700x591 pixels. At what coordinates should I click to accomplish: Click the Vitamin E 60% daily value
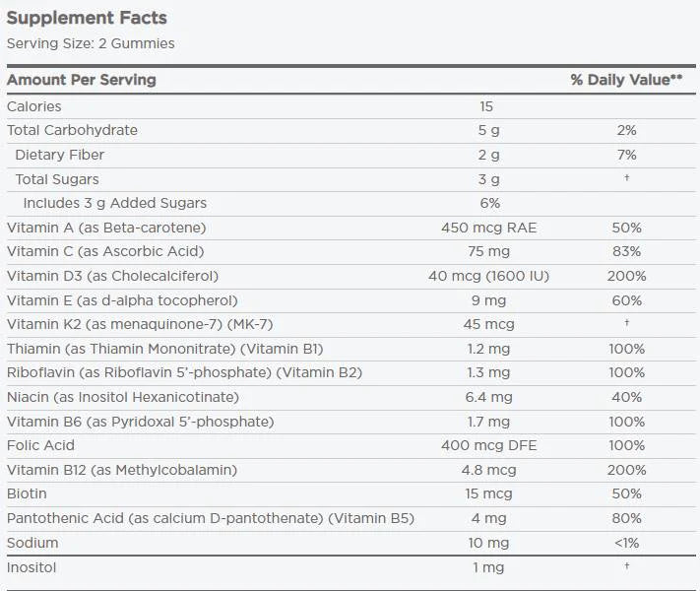627,300
